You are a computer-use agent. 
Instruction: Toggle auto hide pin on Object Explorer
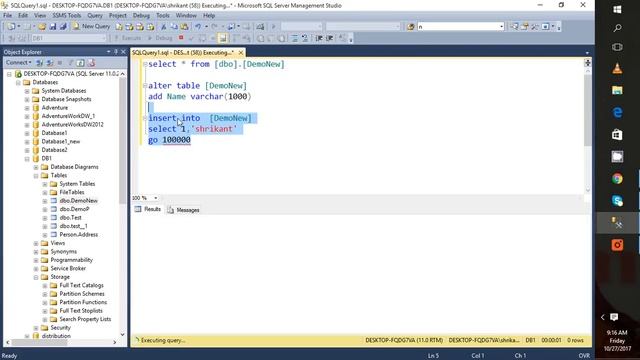pos(116,52)
